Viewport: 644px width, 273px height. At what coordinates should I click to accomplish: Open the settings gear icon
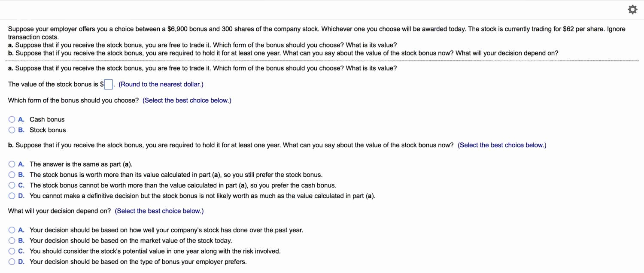tap(632, 9)
